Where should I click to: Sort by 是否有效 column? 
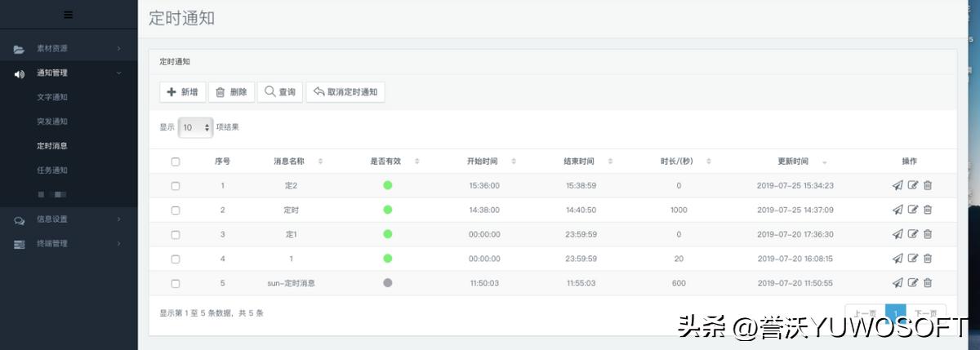(x=416, y=162)
